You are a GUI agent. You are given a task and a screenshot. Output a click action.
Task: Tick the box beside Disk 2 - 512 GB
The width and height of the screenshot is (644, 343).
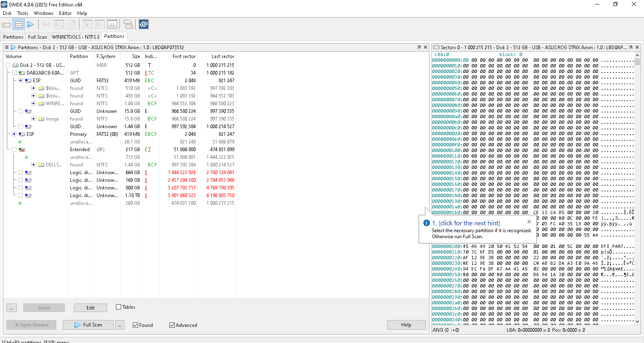click(8, 65)
